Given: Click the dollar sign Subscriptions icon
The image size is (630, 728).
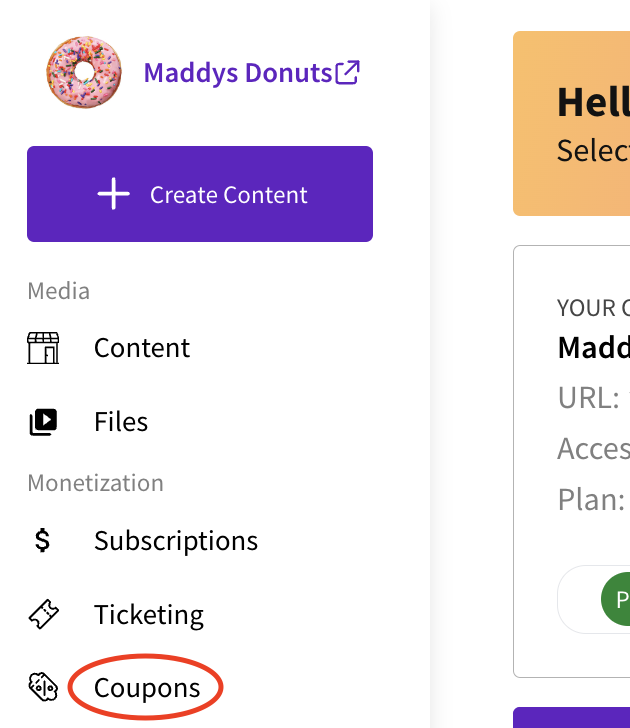Looking at the screenshot, I should (43, 540).
